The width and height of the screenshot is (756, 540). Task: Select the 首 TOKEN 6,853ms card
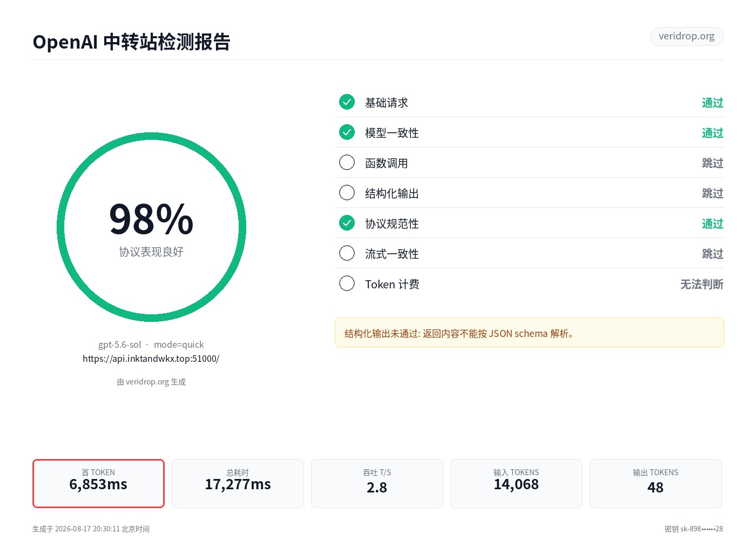point(98,483)
